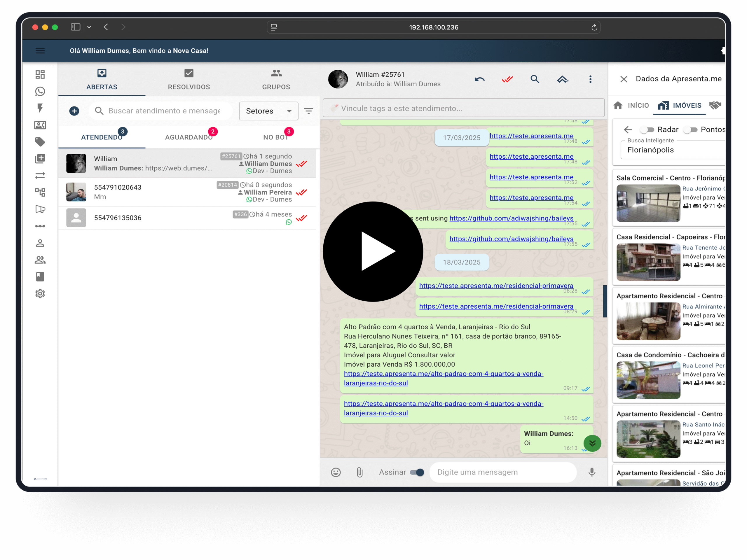Expand the filter options icon
The image size is (747, 560).
[308, 111]
